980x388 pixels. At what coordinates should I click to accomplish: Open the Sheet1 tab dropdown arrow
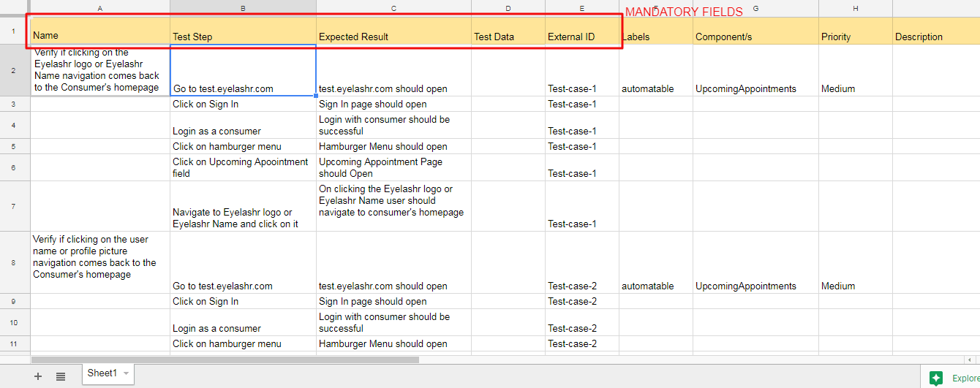pyautogui.click(x=126, y=373)
